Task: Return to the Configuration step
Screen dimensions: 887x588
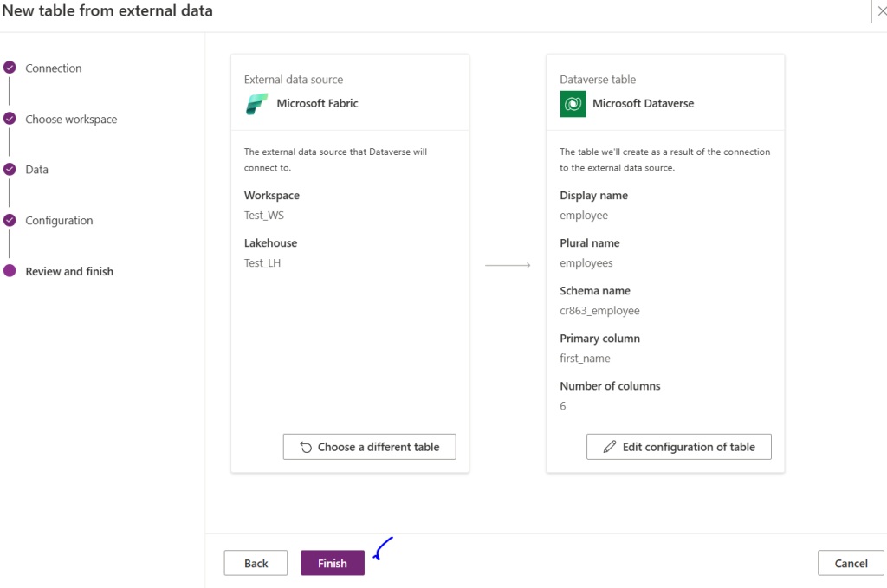Action: click(59, 221)
